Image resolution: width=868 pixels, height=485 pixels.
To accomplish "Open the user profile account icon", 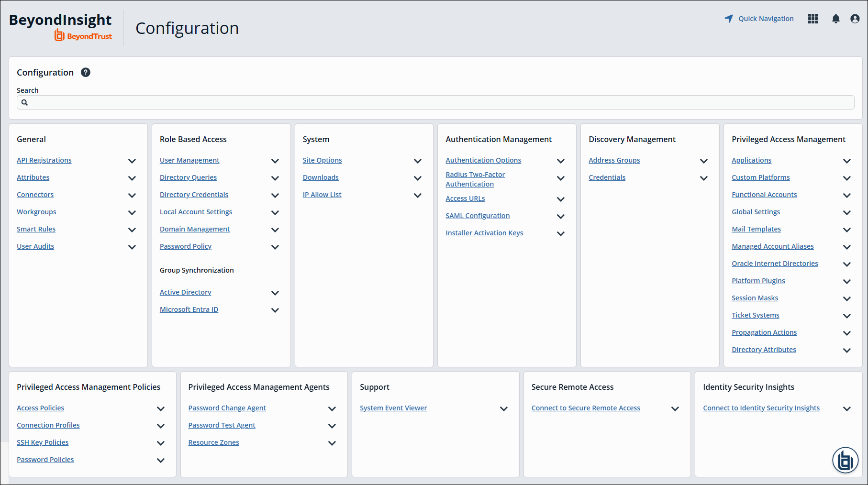I will coord(855,19).
